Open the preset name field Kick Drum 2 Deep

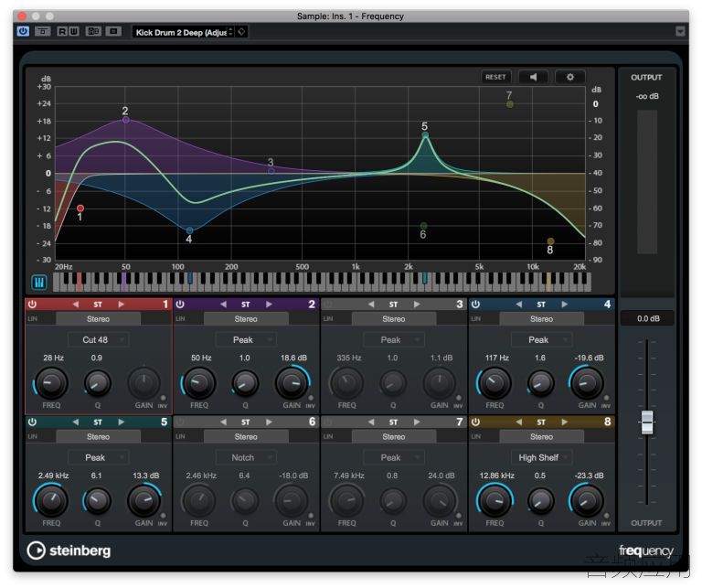(x=183, y=32)
